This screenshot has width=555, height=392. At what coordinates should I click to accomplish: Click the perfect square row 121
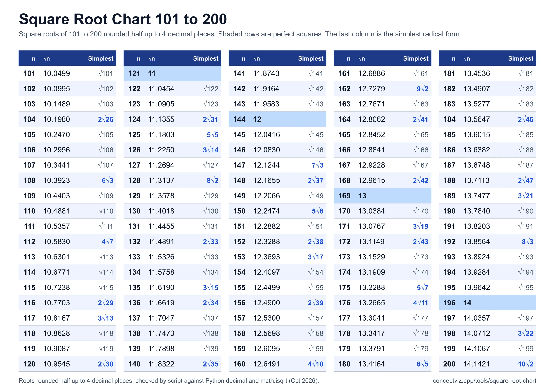point(172,73)
